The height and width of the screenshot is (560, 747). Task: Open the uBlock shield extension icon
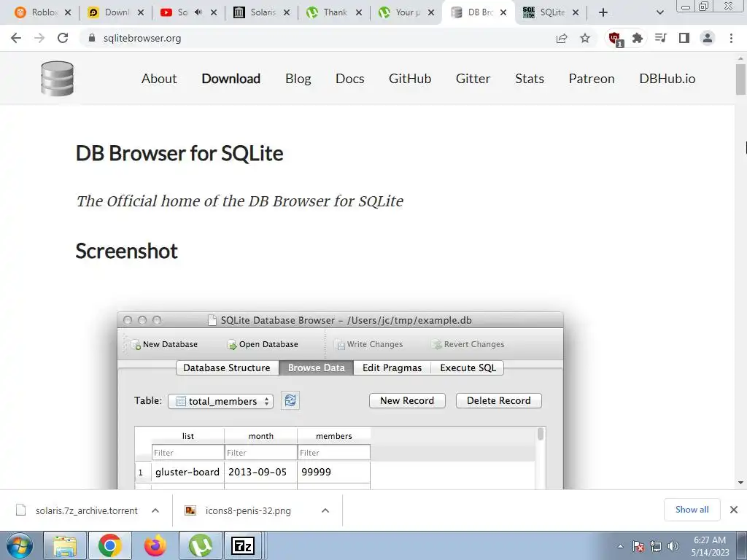coord(615,38)
